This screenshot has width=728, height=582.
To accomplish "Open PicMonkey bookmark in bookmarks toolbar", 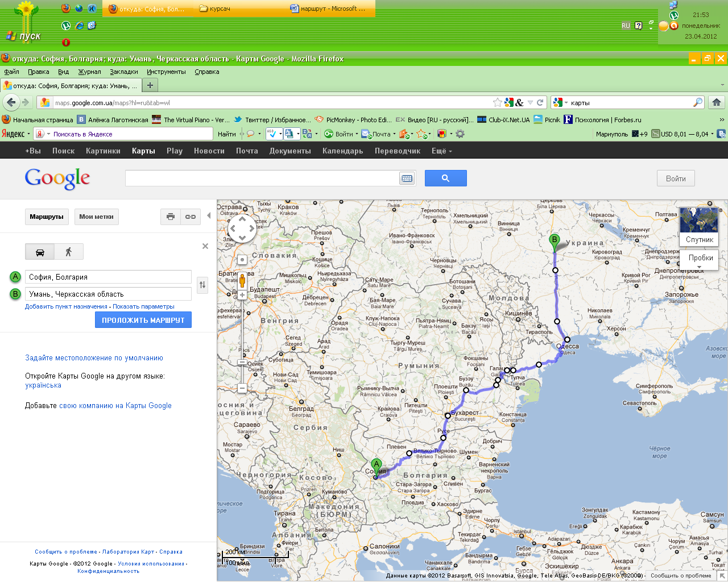I will (353, 119).
